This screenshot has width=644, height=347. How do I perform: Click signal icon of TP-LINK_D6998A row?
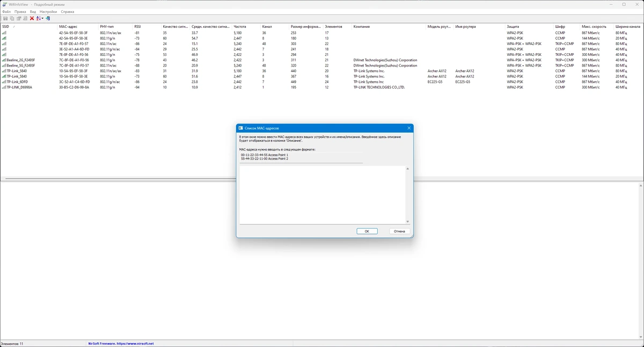[4, 87]
